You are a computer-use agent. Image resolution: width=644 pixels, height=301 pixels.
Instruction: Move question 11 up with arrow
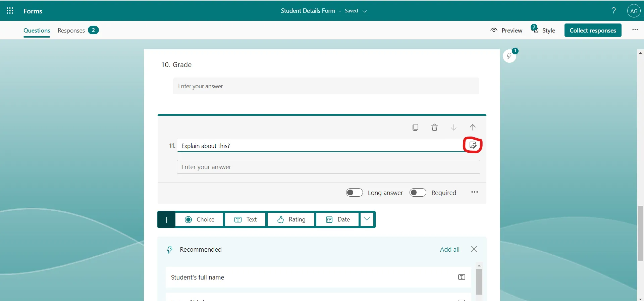click(473, 127)
